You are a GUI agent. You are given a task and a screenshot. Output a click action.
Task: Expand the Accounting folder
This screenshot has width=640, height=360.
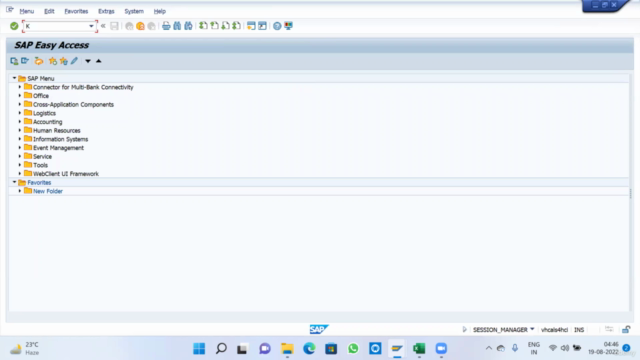click(x=20, y=122)
